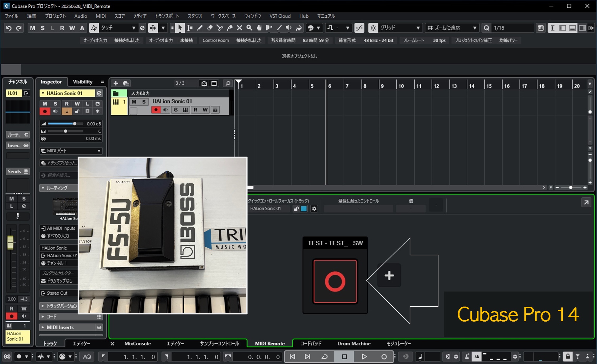597x364 pixels.
Task: Expand コード inspector section
Action: click(43, 317)
